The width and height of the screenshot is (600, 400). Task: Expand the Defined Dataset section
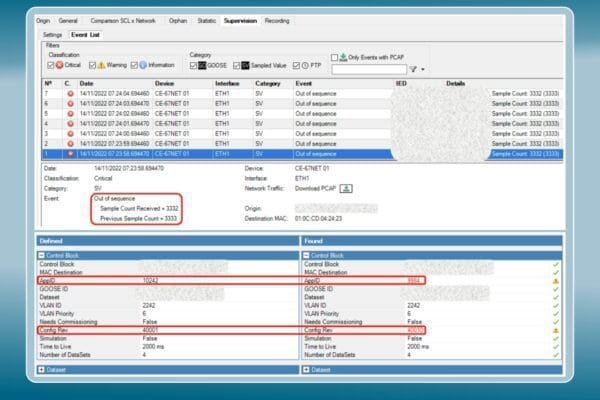41,370
